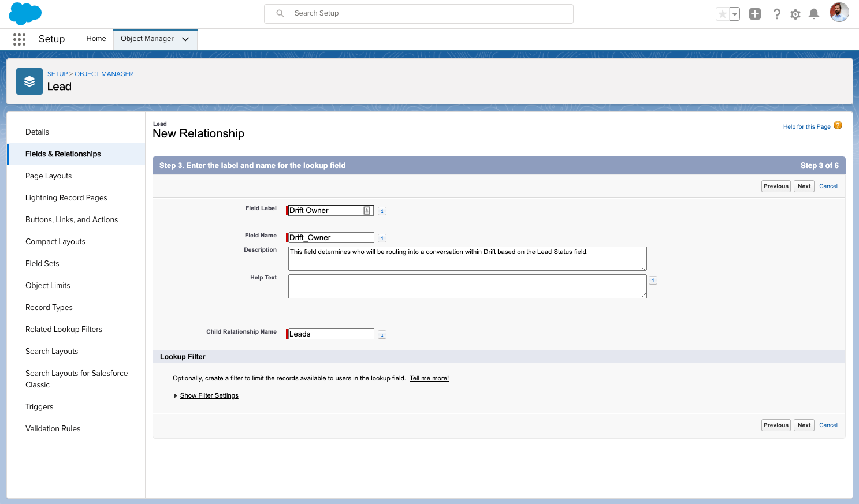This screenshot has height=504, width=859.
Task: Click the top Next button
Action: point(804,186)
